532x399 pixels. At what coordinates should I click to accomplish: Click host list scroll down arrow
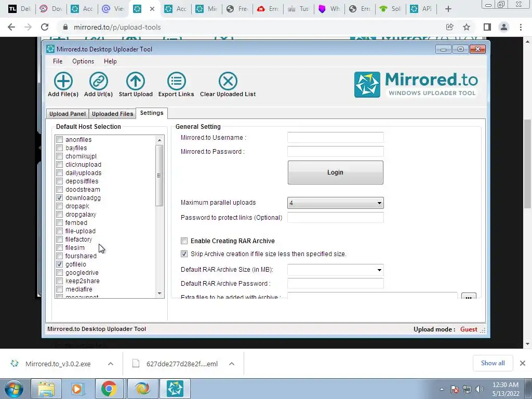tap(159, 294)
